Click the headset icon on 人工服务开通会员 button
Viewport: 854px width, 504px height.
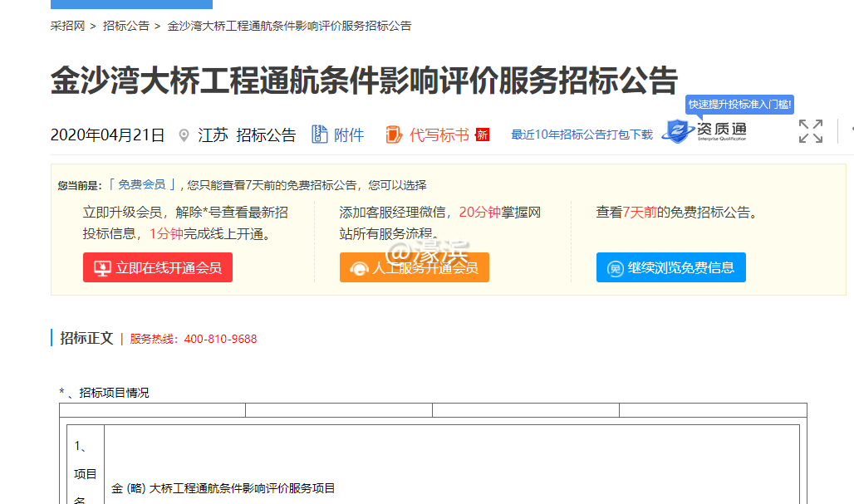click(357, 267)
